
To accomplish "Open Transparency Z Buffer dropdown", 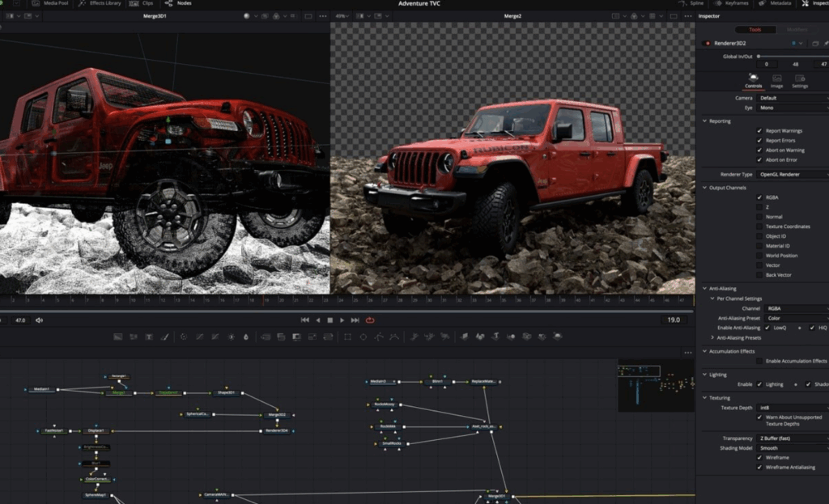I will [792, 438].
